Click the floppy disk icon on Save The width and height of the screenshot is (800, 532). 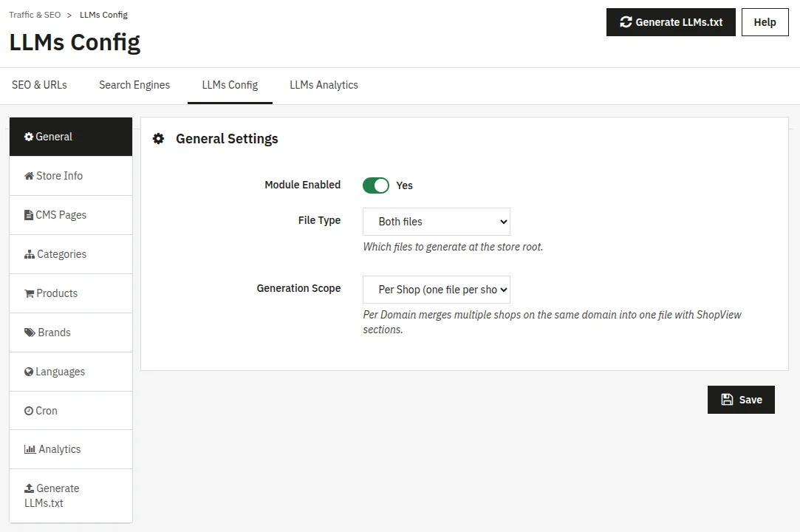(727, 400)
